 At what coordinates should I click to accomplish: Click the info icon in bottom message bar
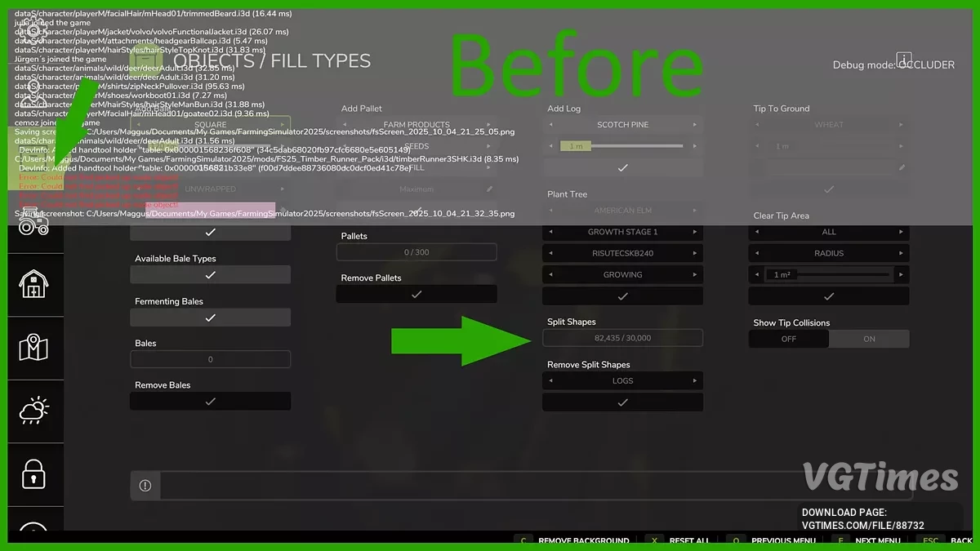[x=145, y=486]
